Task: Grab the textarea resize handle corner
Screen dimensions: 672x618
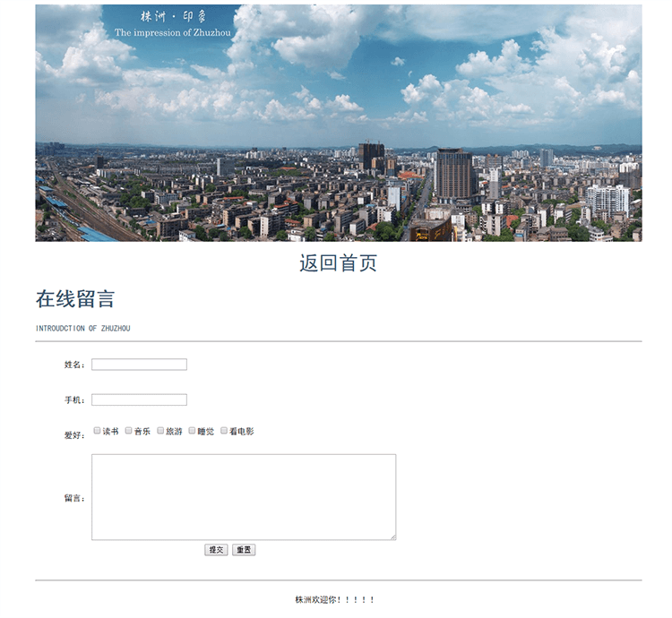Action: [392, 536]
